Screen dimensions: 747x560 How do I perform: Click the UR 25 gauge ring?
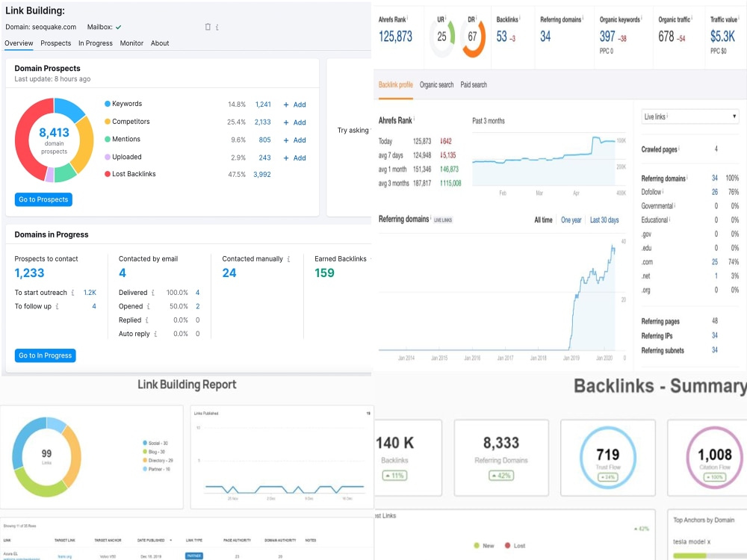click(442, 37)
